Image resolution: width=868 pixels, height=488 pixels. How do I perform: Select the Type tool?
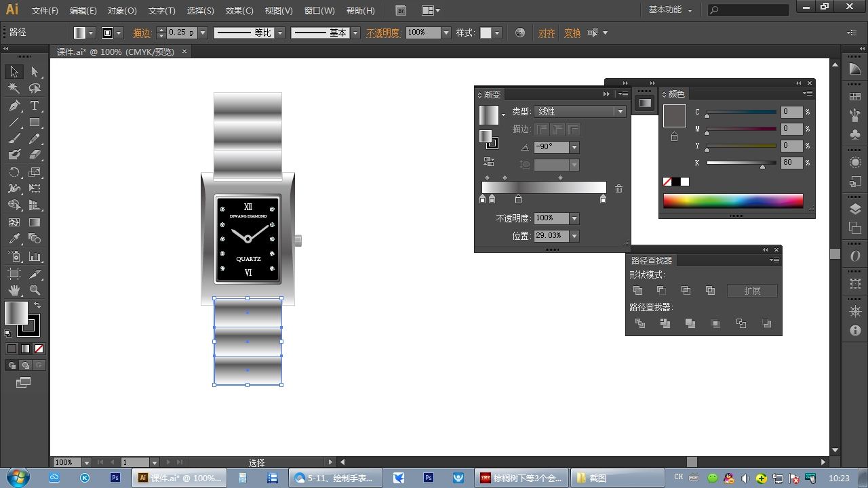pos(35,106)
